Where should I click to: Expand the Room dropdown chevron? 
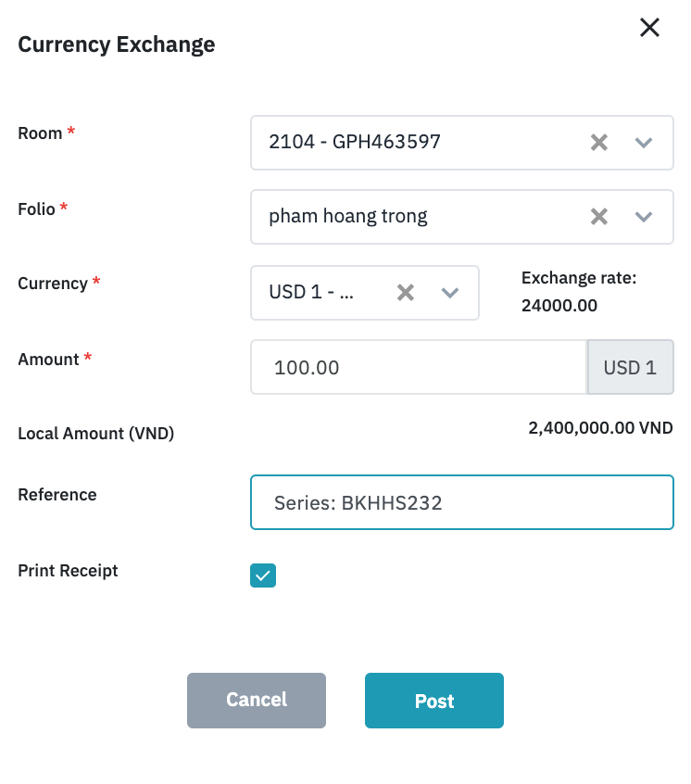pyautogui.click(x=644, y=143)
